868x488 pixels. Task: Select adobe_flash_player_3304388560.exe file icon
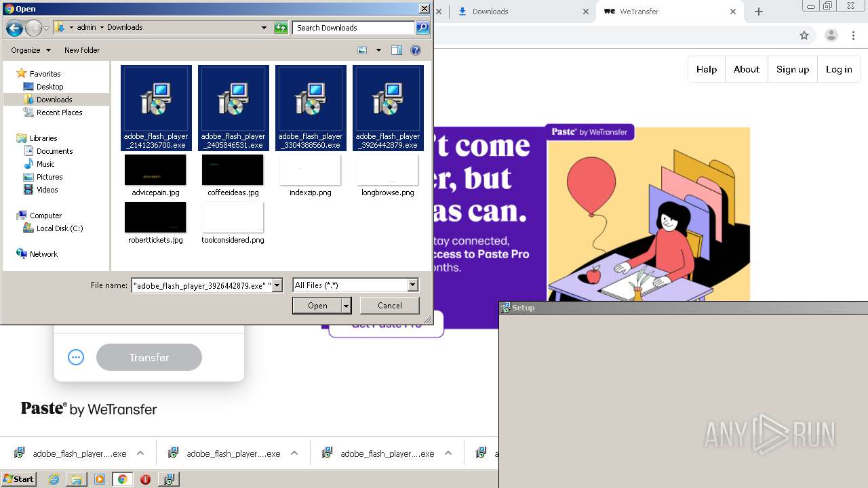click(311, 108)
